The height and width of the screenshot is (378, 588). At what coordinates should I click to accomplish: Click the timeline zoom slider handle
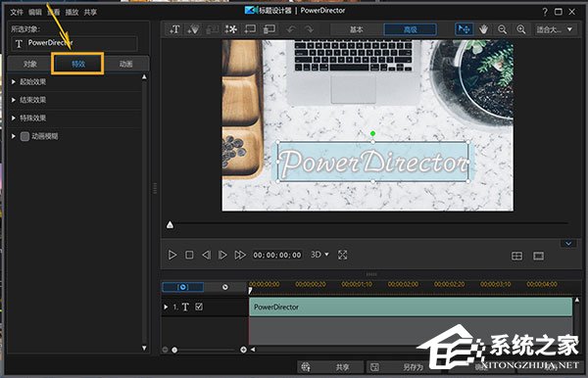174,350
